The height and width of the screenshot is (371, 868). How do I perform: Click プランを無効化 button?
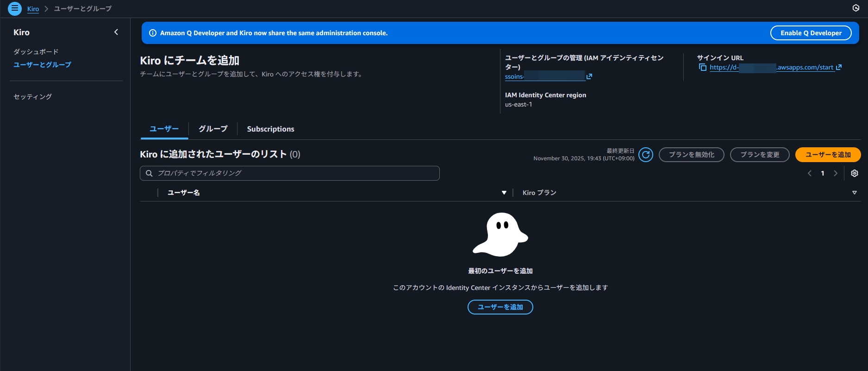[691, 155]
